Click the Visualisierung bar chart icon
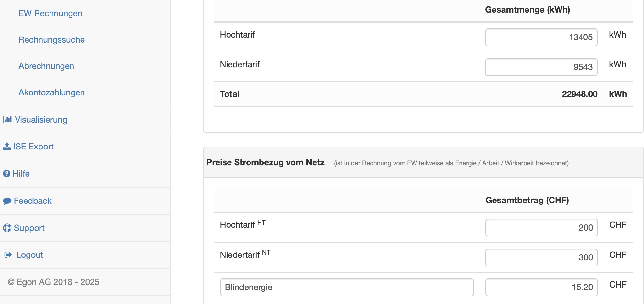 (x=7, y=120)
